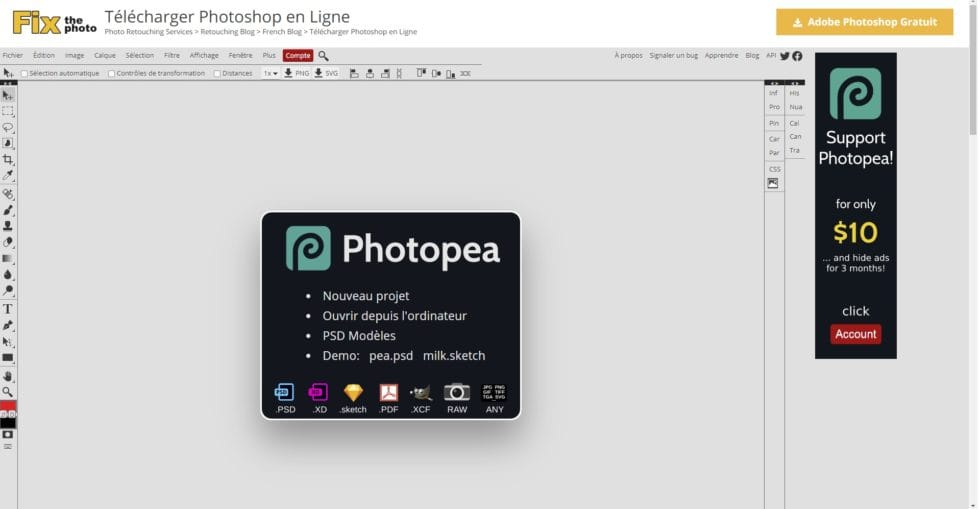Select the Path Selection arrow tool
Image resolution: width=980 pixels, height=509 pixels.
coord(8,342)
